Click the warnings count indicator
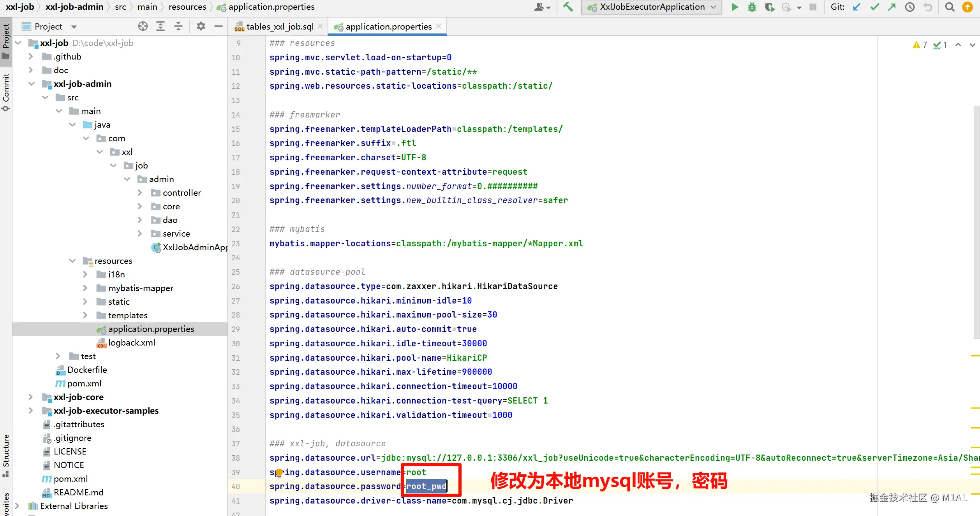Viewport: 980px width, 516px height. coord(920,45)
